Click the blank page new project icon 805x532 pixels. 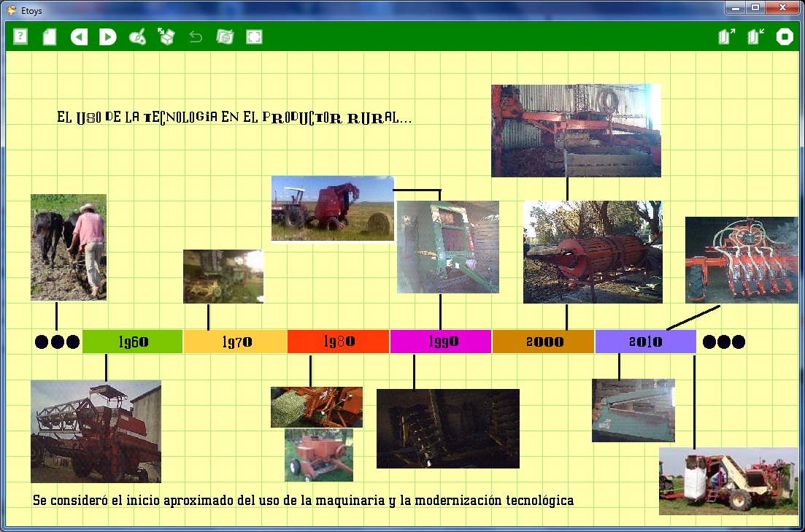(x=50, y=36)
